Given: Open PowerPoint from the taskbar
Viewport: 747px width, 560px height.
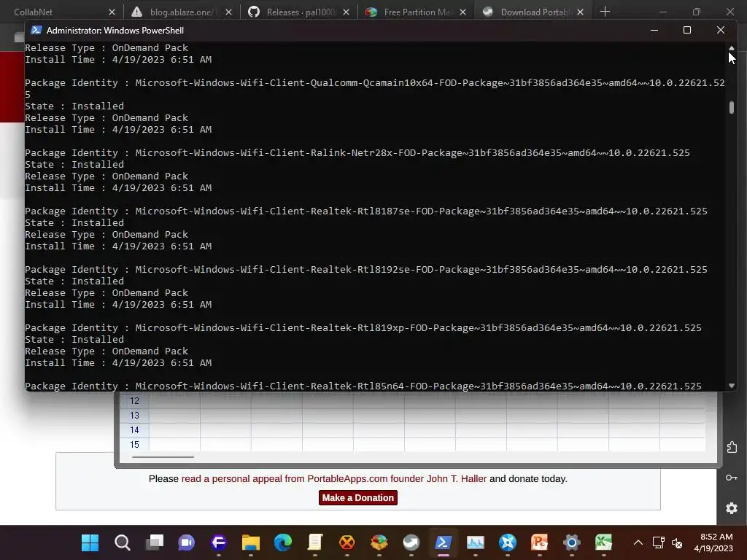Looking at the screenshot, I should click(539, 542).
